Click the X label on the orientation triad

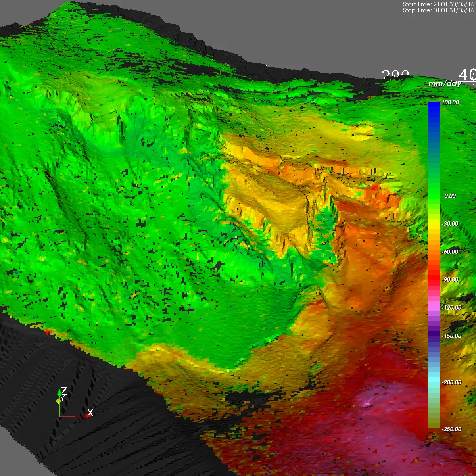pyautogui.click(x=90, y=413)
